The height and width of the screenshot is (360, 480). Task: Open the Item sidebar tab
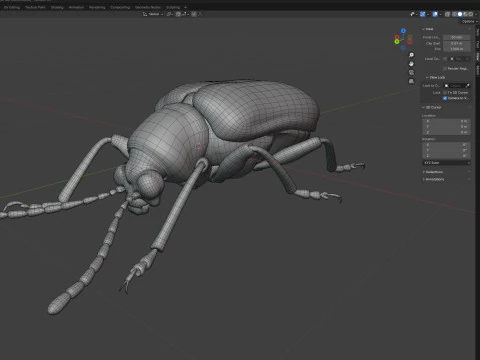click(x=478, y=32)
